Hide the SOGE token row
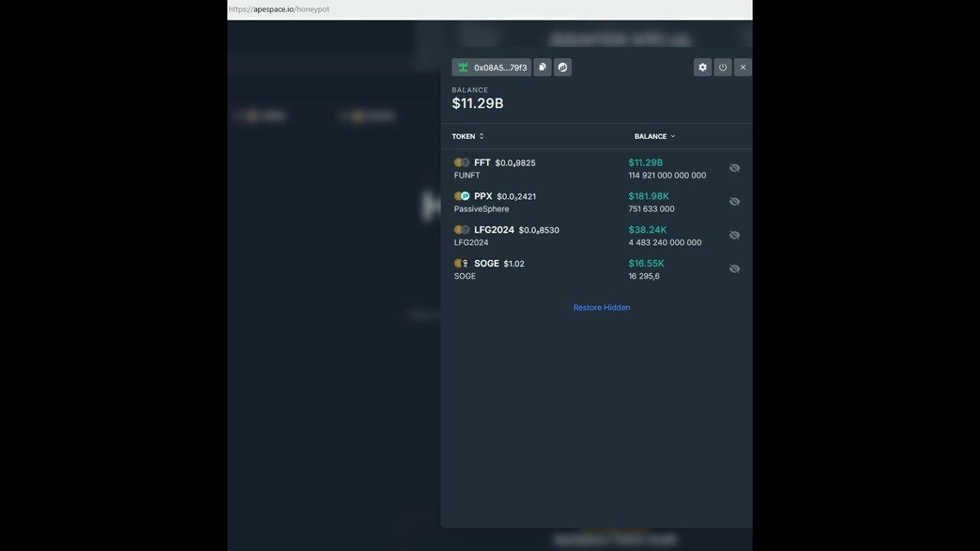Viewport: 980px width, 551px height. point(734,269)
